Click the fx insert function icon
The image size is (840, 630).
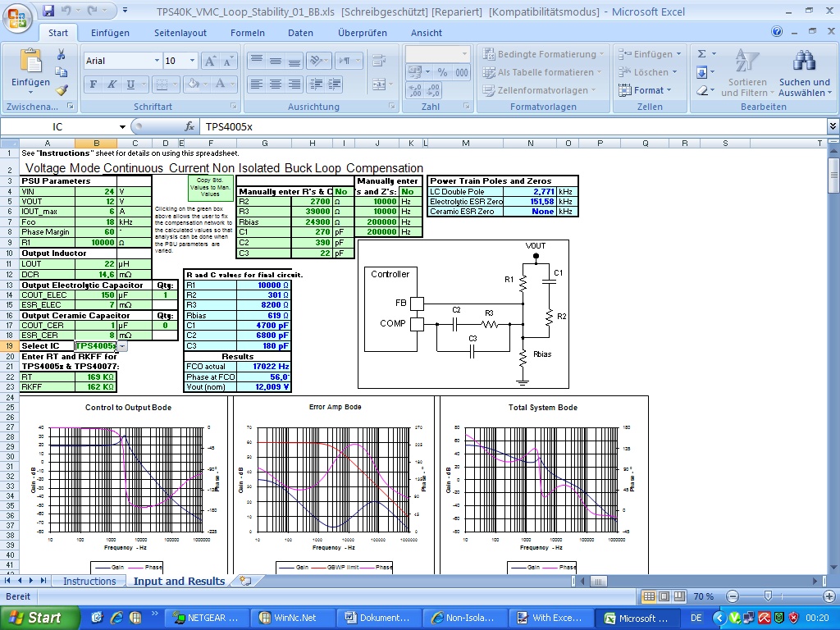(x=189, y=126)
